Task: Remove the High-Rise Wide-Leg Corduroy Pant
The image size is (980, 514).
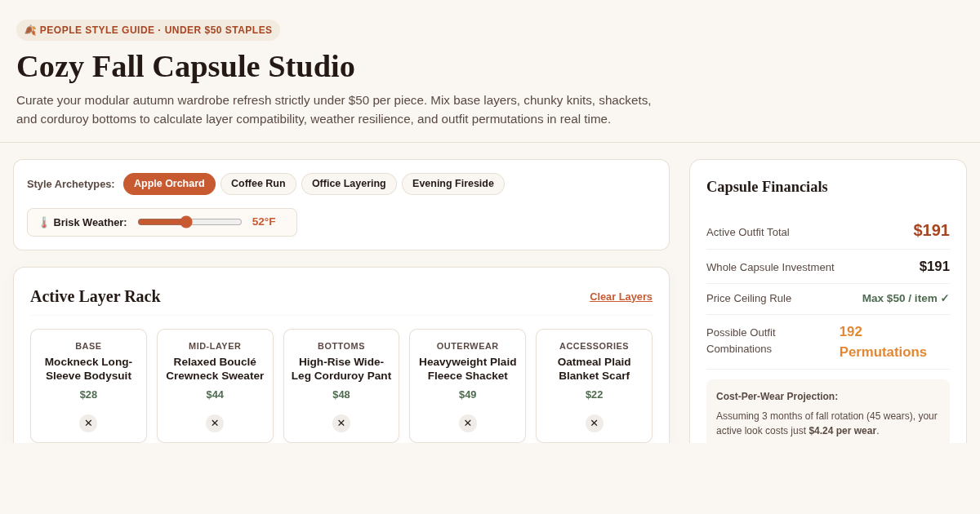Action: point(341,423)
